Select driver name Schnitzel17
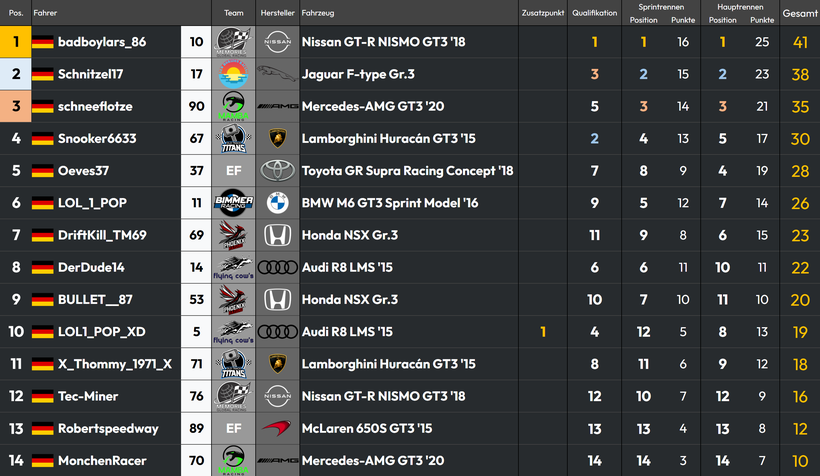The height and width of the screenshot is (476, 820). tap(90, 74)
